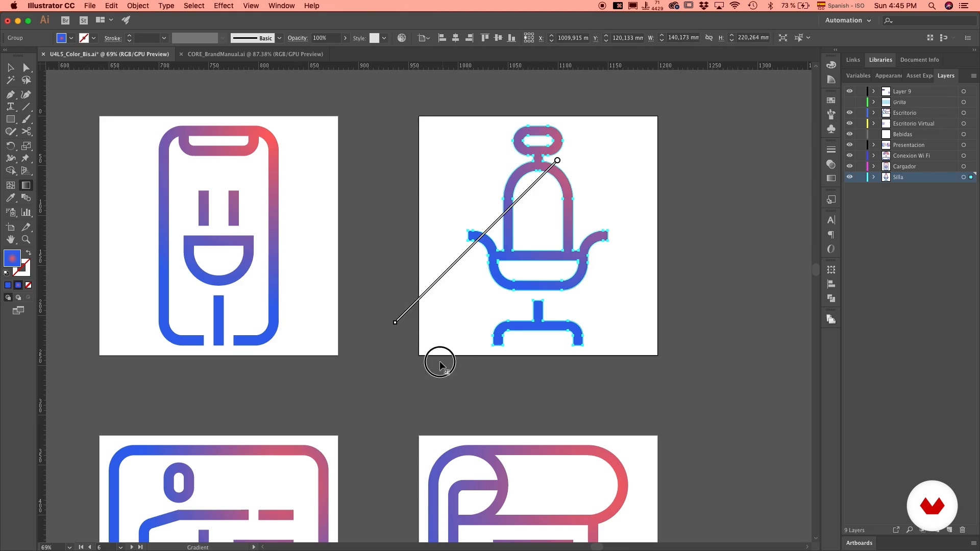This screenshot has width=980, height=551.
Task: Swap fill and stroke colors
Action: (x=29, y=253)
